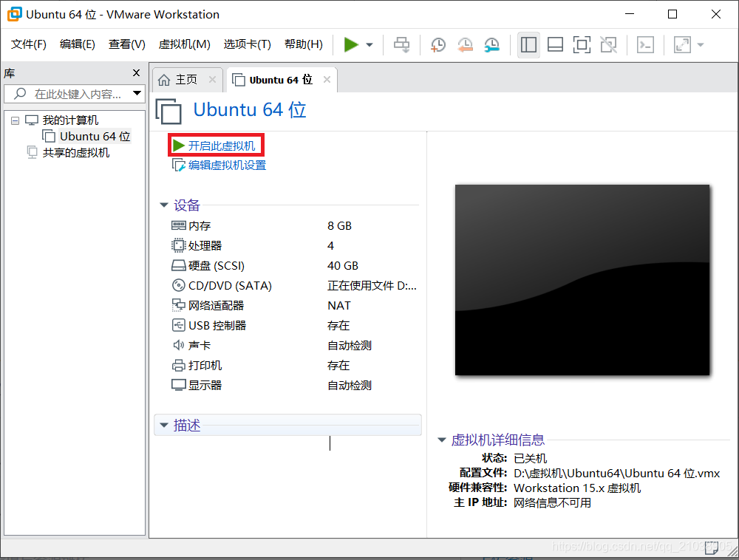739x560 pixels.
Task: Collapse the 描述 section
Action: (x=164, y=426)
